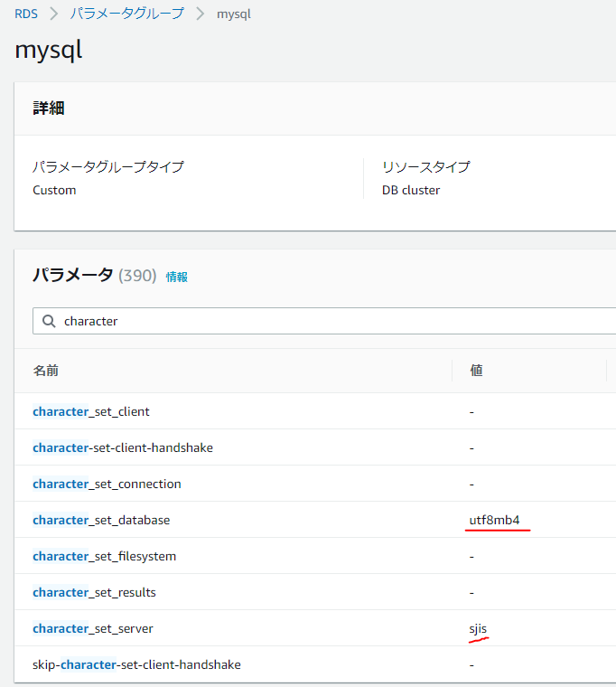This screenshot has height=687, width=616.
Task: Open character_set_database parameter
Action: click(x=101, y=520)
